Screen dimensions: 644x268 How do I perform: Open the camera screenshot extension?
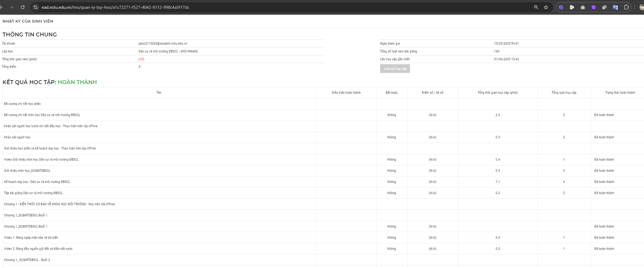click(x=583, y=7)
